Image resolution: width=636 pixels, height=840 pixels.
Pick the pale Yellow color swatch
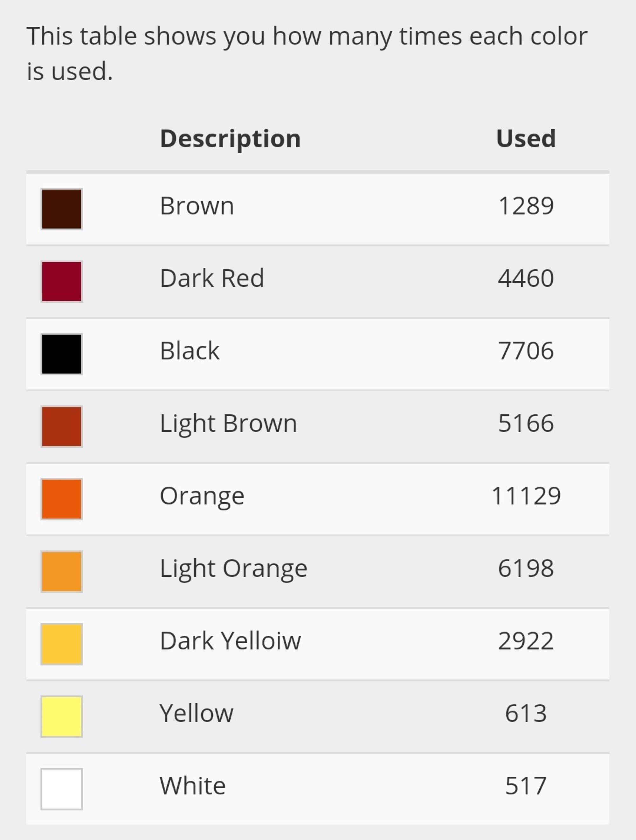[61, 716]
